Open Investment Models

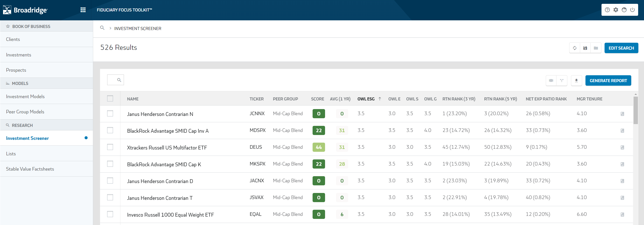coord(47,96)
